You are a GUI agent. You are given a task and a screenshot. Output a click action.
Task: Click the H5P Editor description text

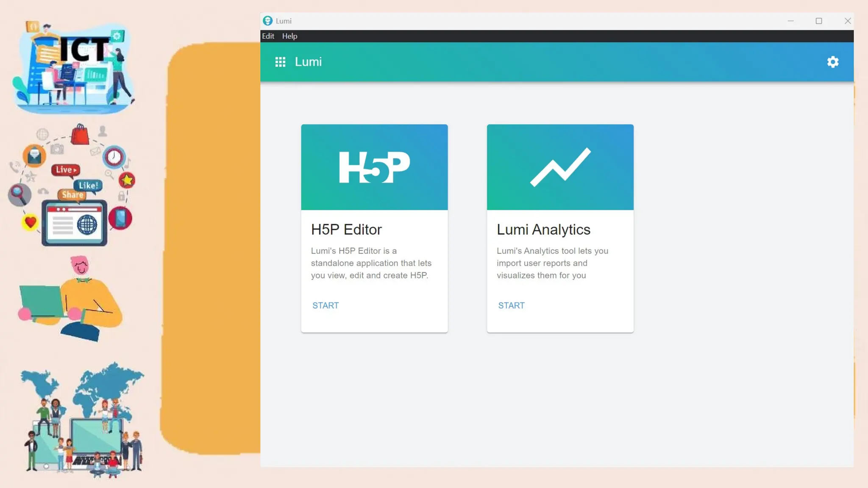371,263
